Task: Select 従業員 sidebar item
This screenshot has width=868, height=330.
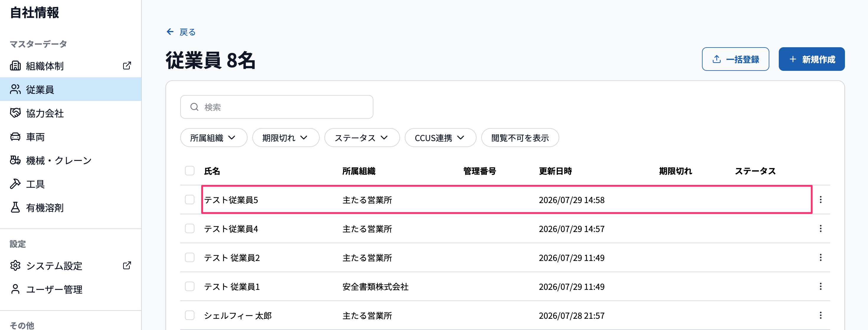Action: pos(70,89)
